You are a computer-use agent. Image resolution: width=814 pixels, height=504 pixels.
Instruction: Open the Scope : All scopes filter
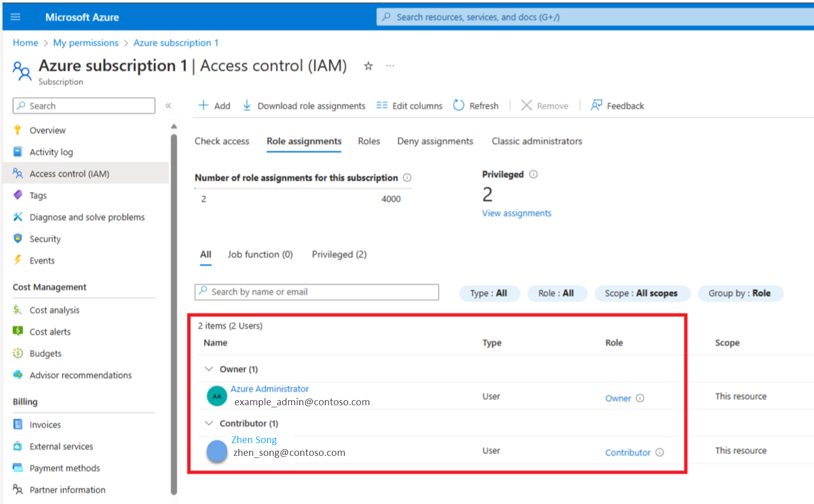tap(642, 293)
